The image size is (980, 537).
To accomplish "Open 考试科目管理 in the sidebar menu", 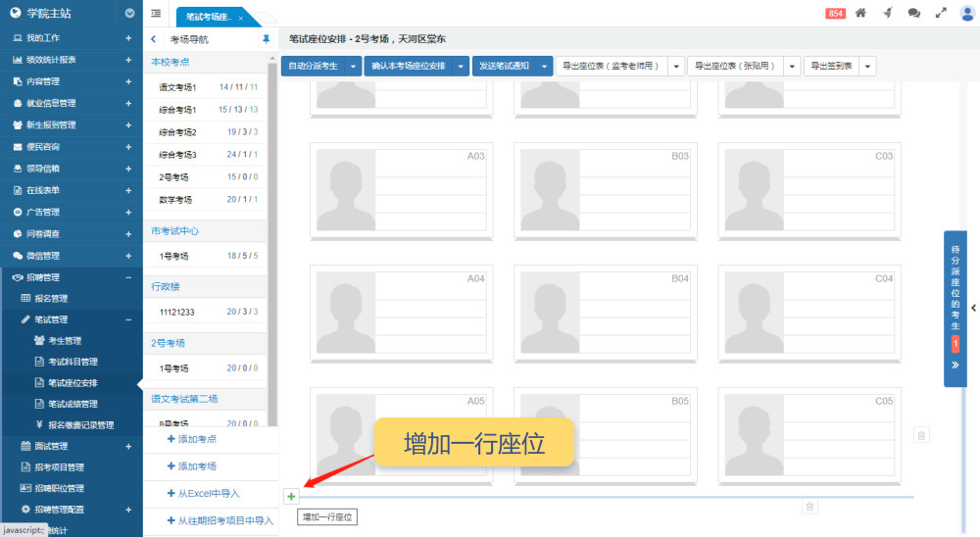I will tap(73, 362).
